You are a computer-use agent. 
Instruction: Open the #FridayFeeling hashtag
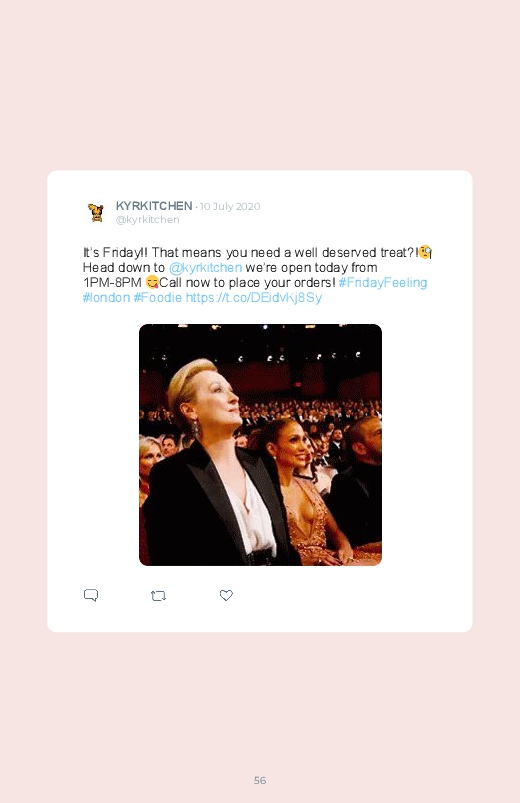383,282
